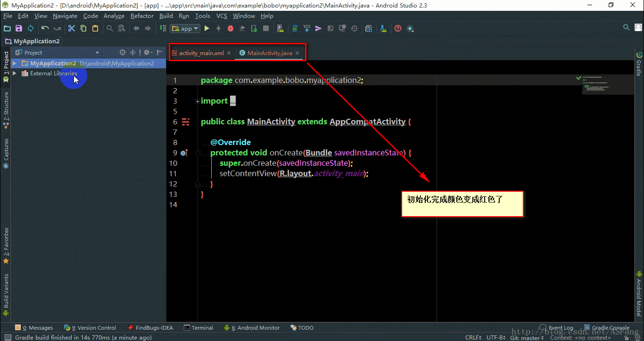This screenshot has height=341, width=644.
Task: Open the Build menu
Action: coord(166,16)
